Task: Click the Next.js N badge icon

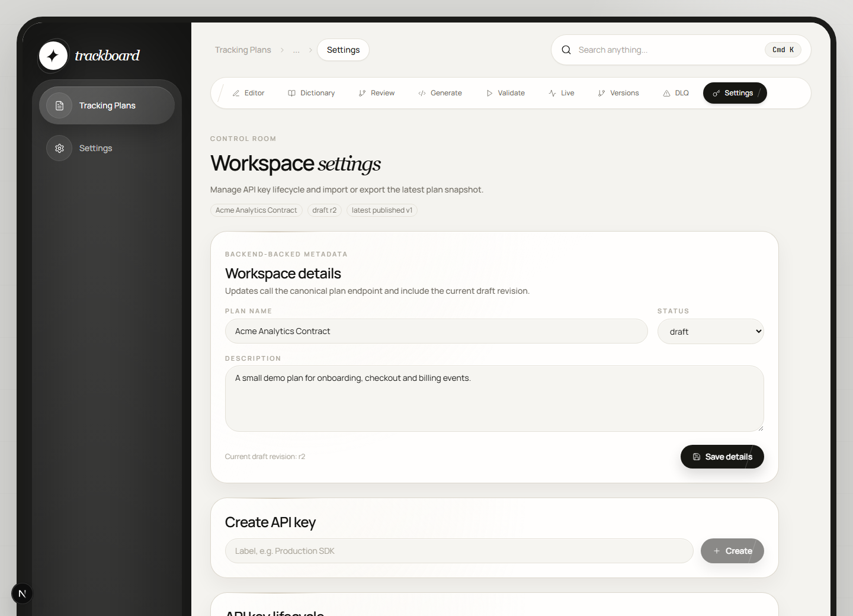Action: pyautogui.click(x=22, y=593)
